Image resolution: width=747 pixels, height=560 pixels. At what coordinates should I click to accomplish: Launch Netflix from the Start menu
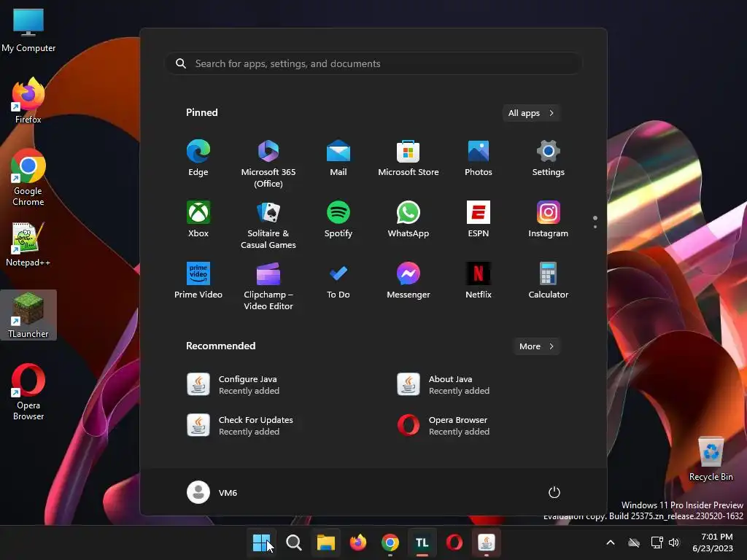[479, 281]
